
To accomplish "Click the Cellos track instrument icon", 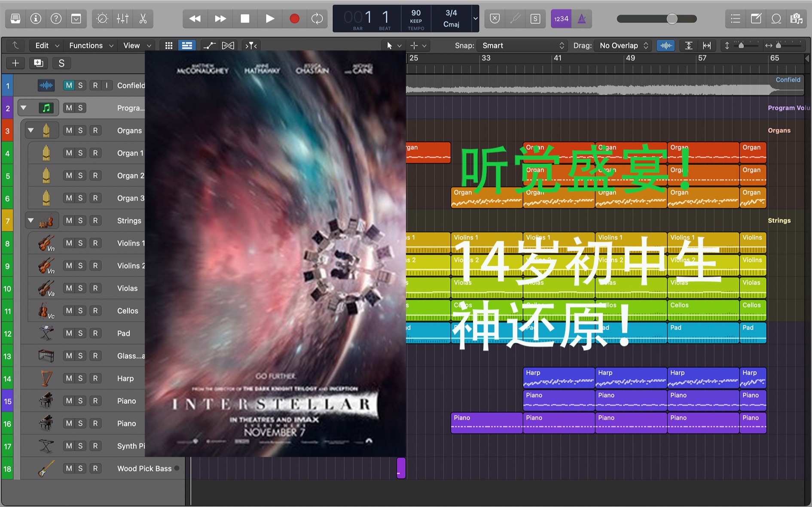I will coord(46,311).
